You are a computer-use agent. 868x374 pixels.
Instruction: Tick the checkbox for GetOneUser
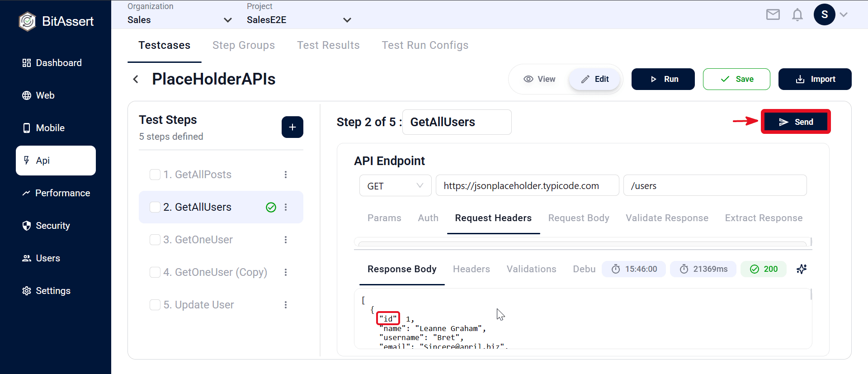pyautogui.click(x=155, y=240)
